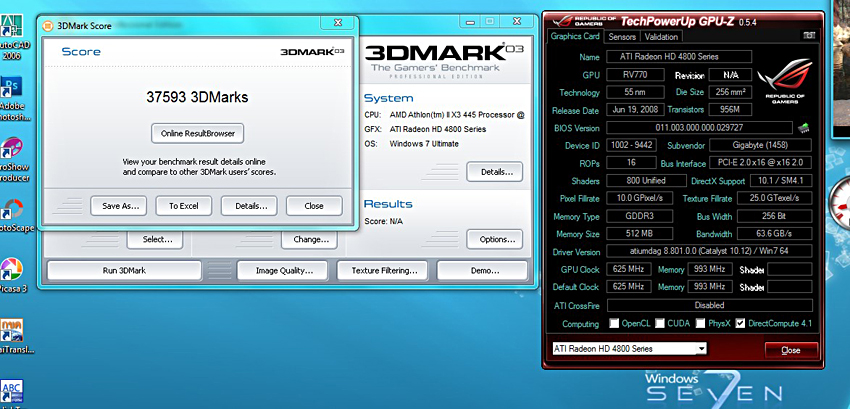
Task: Open the ATI Radeon HD 4800 Series dropdown
Action: coord(629,348)
